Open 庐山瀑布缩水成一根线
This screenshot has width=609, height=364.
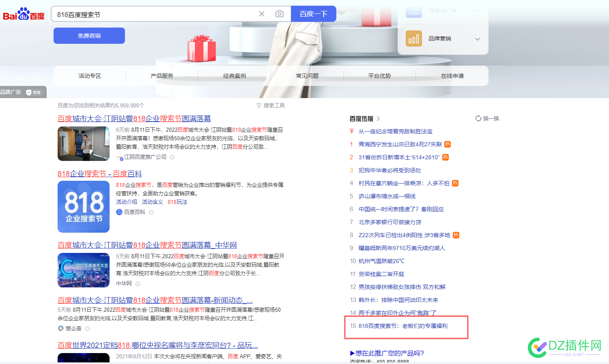[x=387, y=196]
